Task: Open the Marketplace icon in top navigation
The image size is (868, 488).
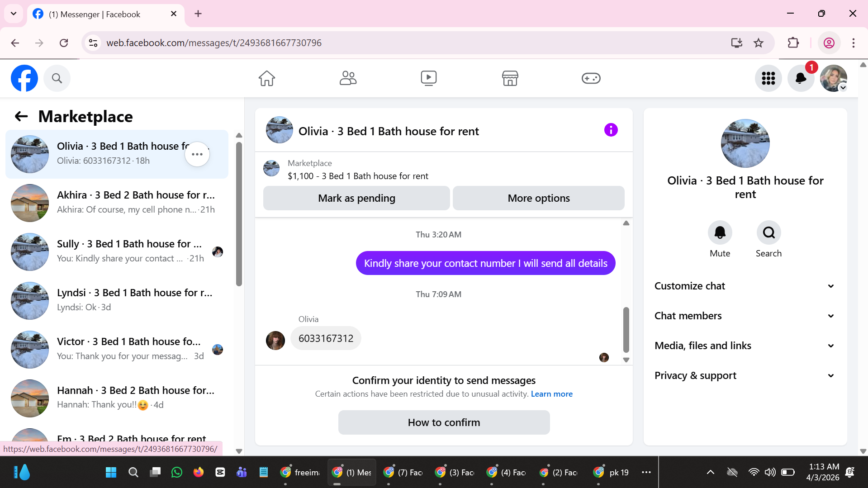Action: point(510,78)
